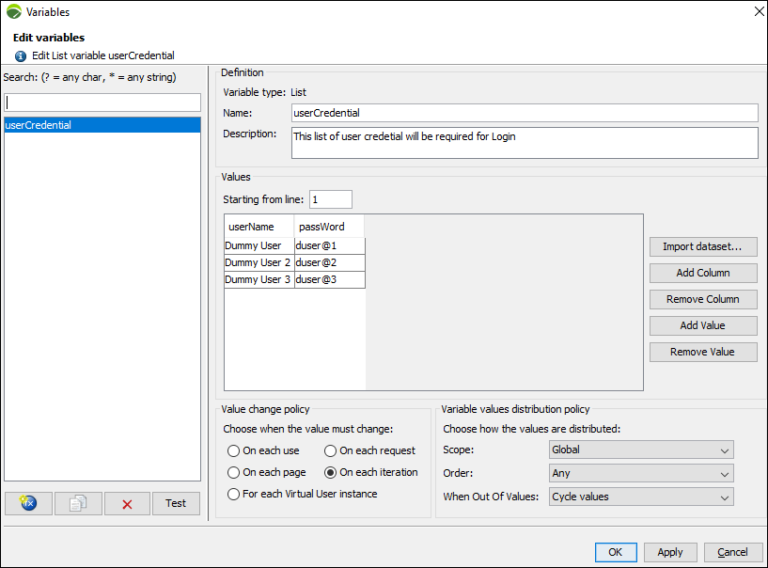Open the Scope dropdown
Viewport: 768px width, 568px height.
point(641,450)
